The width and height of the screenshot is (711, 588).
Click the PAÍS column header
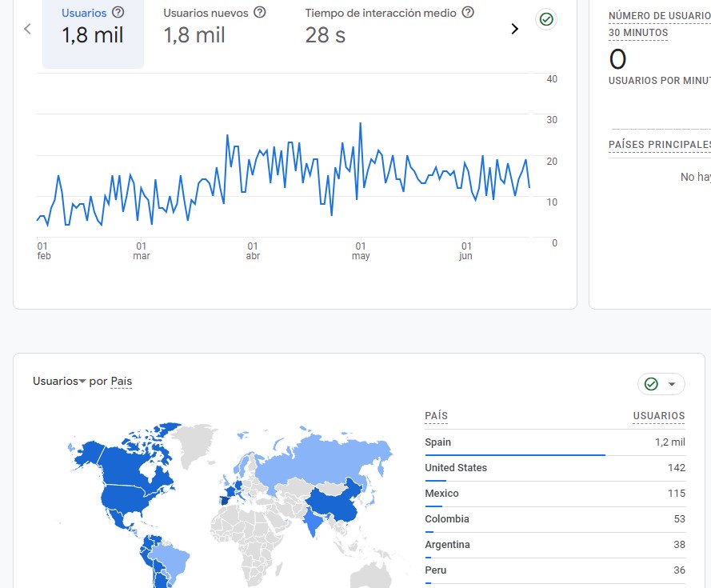pos(436,415)
